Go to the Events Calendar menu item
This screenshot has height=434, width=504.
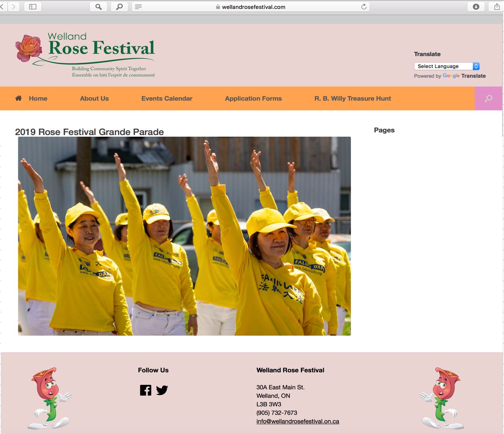click(x=167, y=98)
